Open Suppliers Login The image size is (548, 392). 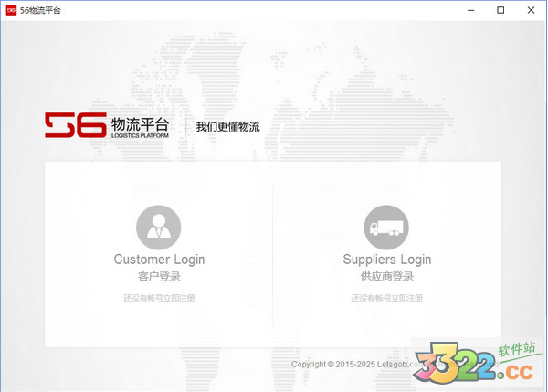(x=387, y=260)
